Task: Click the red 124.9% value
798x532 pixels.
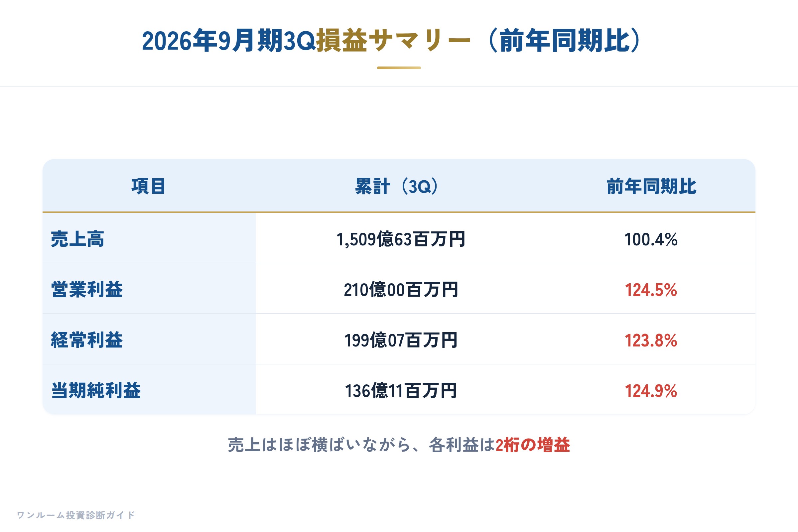Action: 651,391
